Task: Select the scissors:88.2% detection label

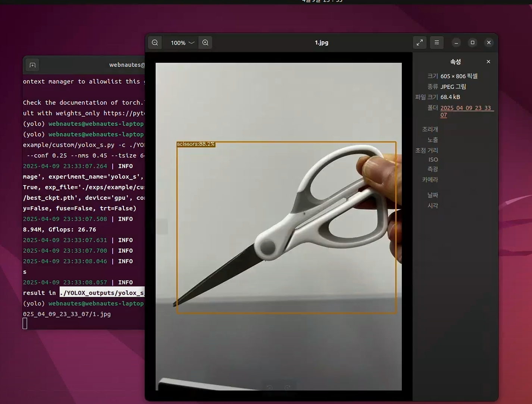Action: coord(196,144)
